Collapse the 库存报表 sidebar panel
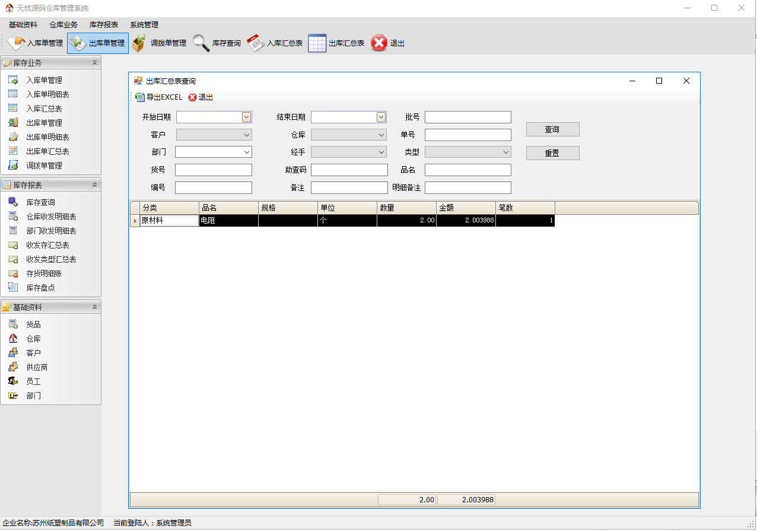 click(x=94, y=185)
